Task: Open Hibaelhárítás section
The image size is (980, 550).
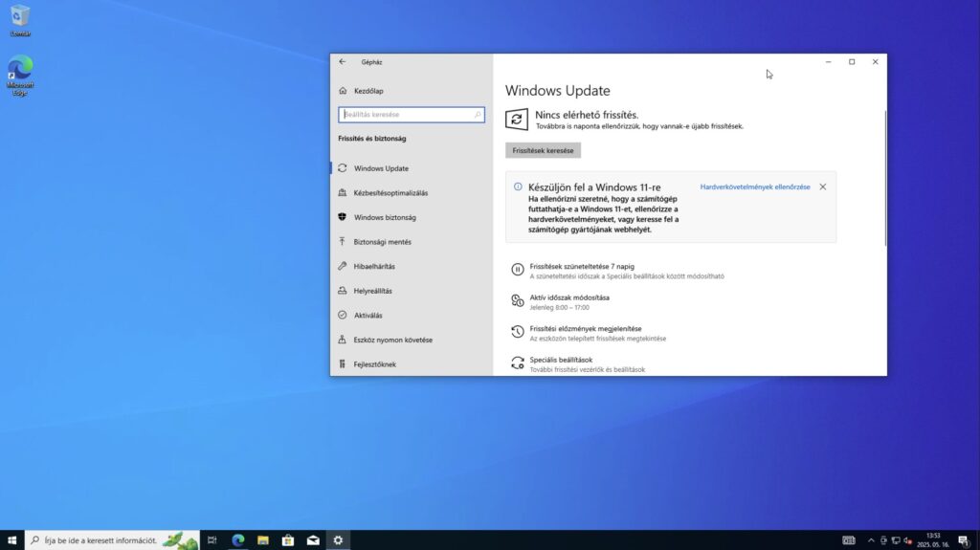Action: tap(374, 266)
